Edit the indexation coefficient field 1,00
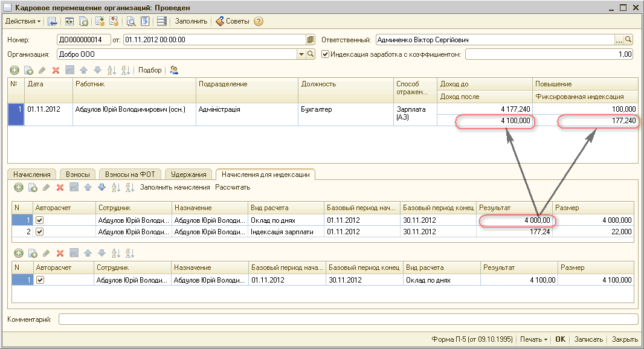Image resolution: width=644 pixels, height=349 pixels. click(550, 54)
